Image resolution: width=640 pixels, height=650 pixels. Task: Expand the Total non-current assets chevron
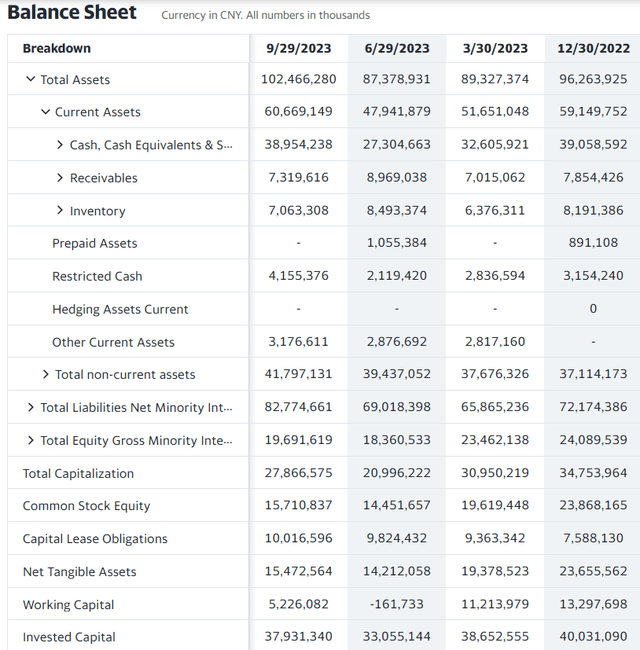pyautogui.click(x=46, y=374)
